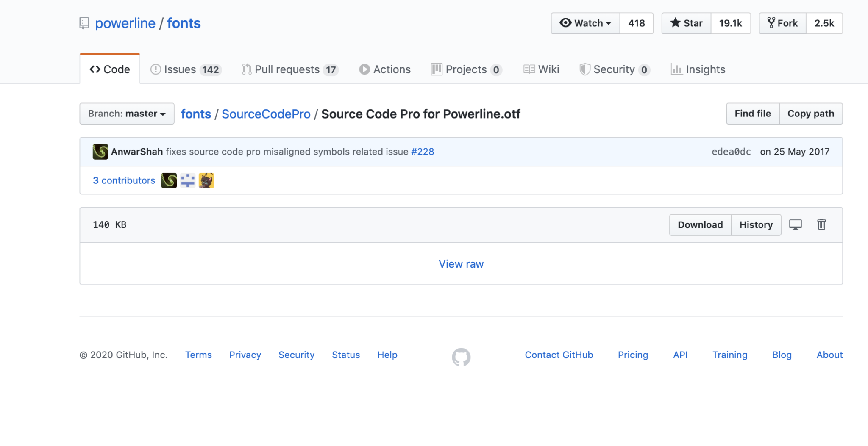Click the View raw link

point(461,264)
